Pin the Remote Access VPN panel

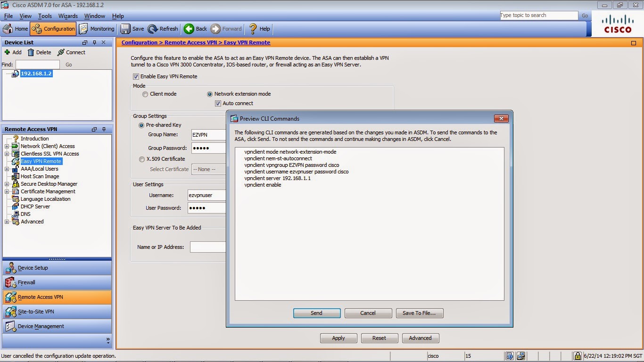[104, 129]
